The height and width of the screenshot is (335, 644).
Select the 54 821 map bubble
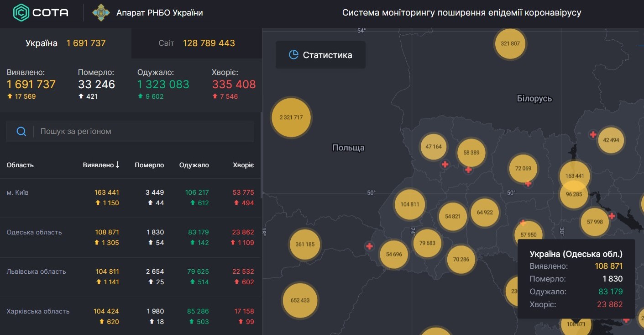(x=453, y=217)
